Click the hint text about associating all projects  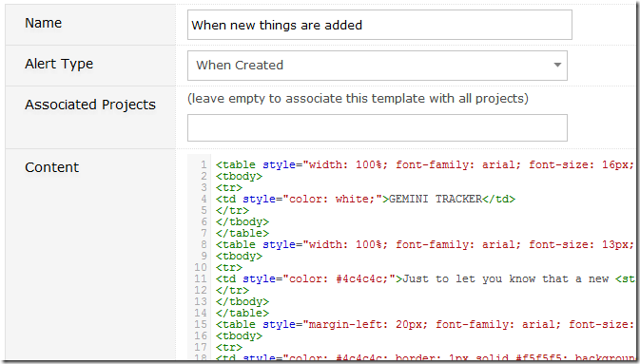[x=358, y=99]
